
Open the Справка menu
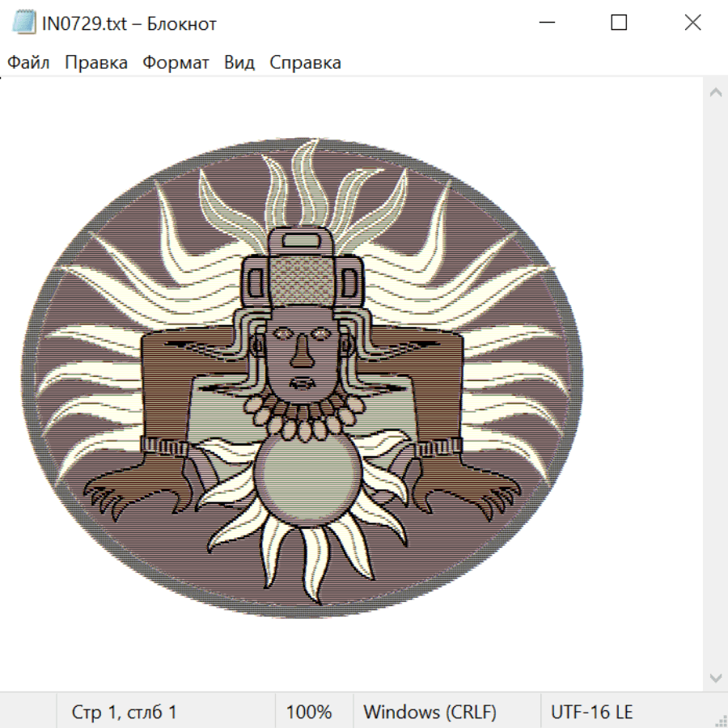pos(305,63)
